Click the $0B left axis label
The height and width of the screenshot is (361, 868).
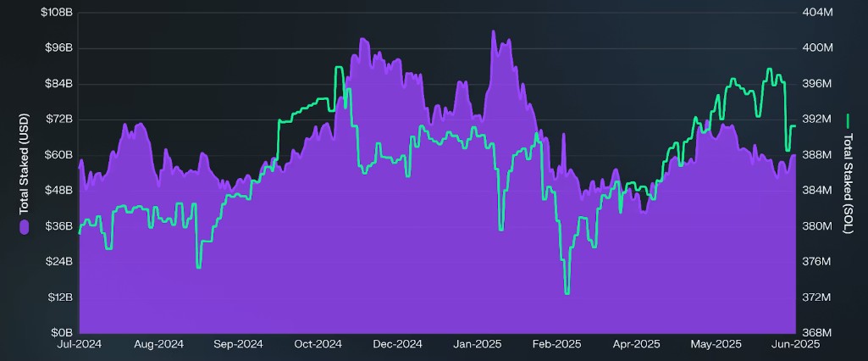pyautogui.click(x=62, y=333)
